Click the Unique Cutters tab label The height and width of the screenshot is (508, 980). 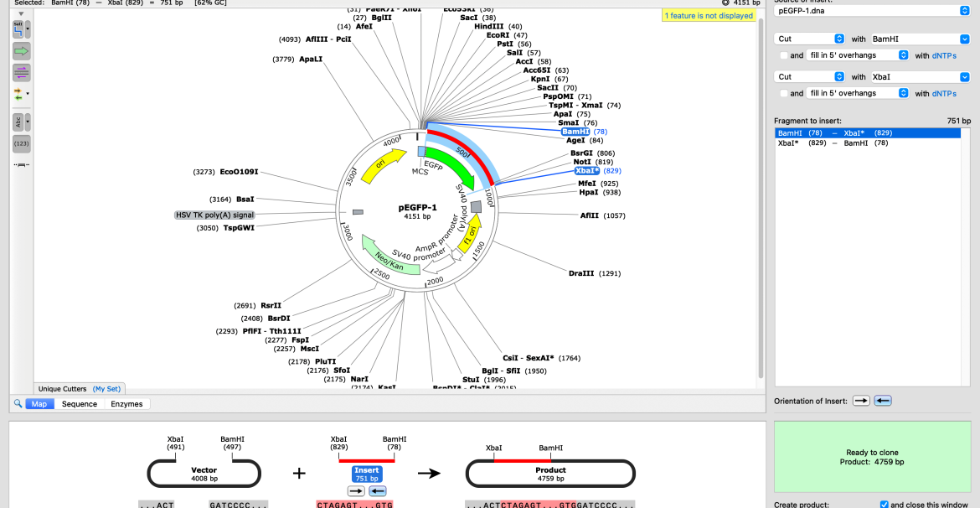(x=63, y=388)
